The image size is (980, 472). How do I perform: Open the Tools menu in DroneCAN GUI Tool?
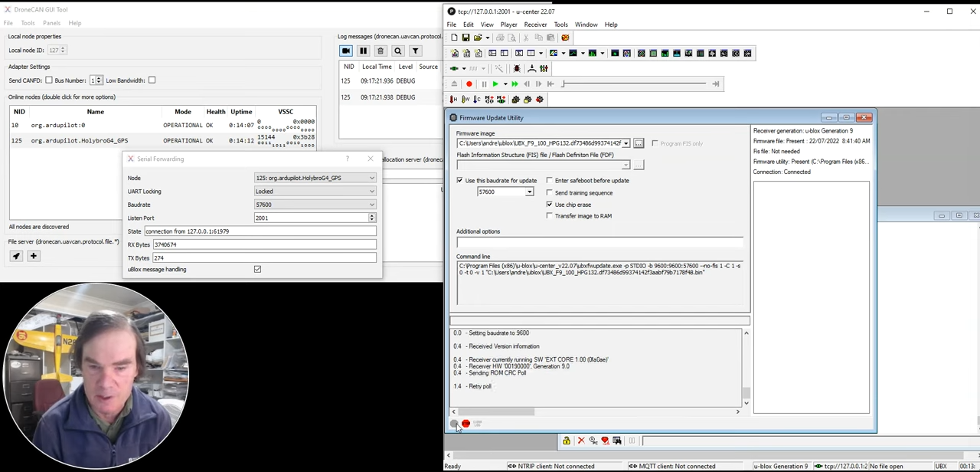tap(28, 23)
